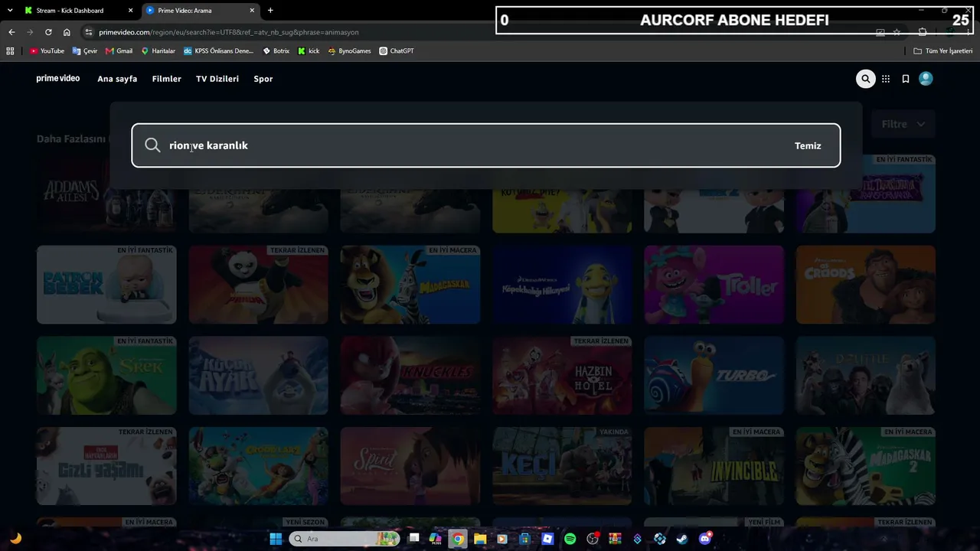Open the Patron Bebek thumbnail
Screen dimensions: 980x551
(106, 285)
